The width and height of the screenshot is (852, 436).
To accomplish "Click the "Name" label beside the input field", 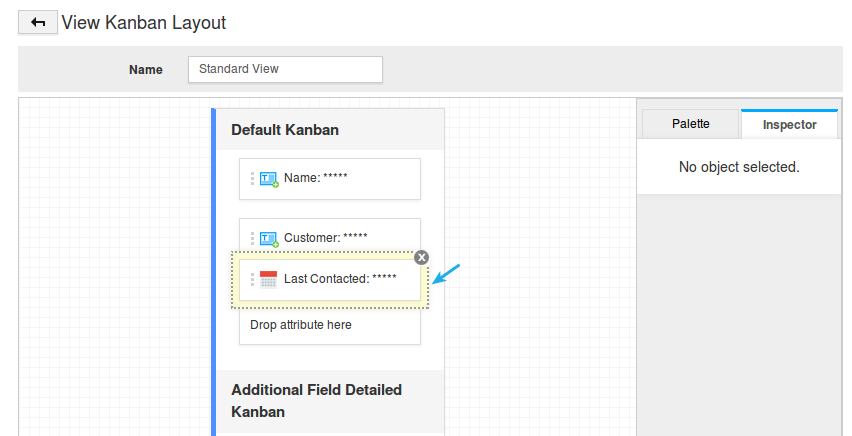I will 145,70.
